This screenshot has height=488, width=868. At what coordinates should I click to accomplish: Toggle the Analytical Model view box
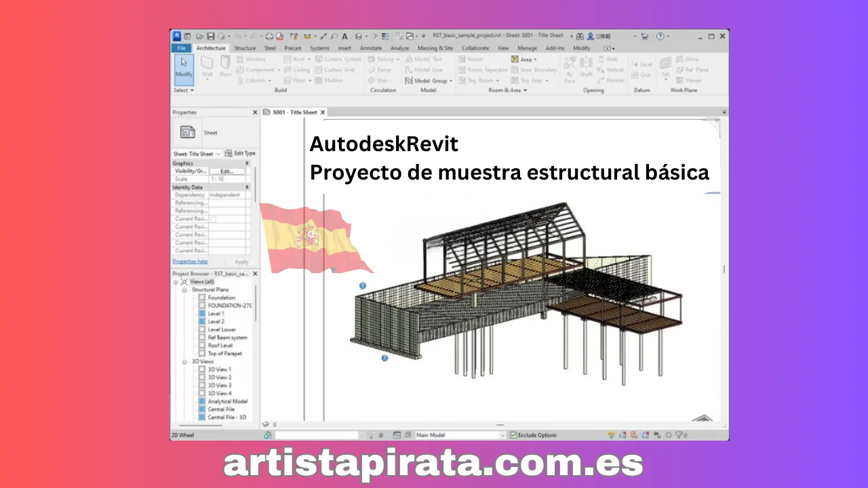pos(202,401)
